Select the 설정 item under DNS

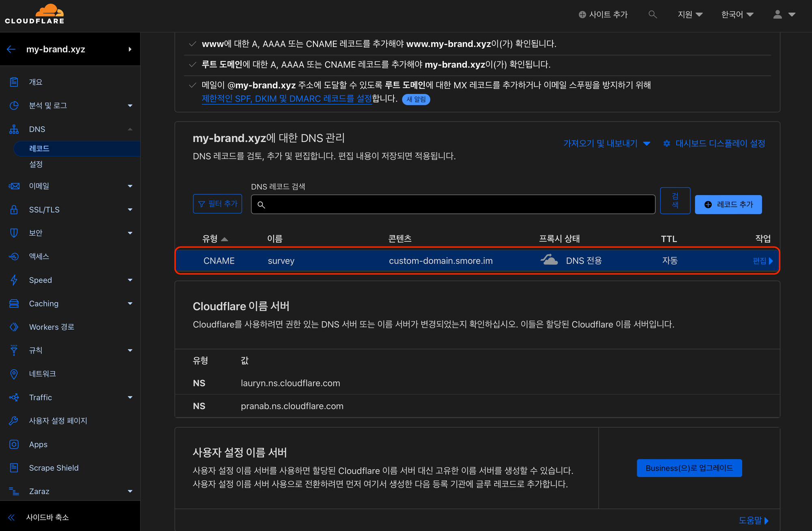[36, 164]
